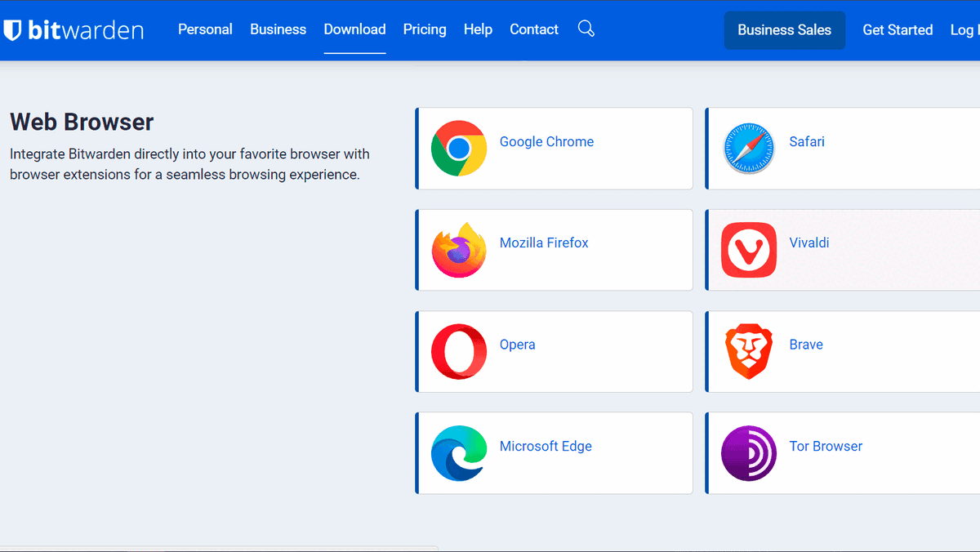Click the bitwarden wordmark text

point(86,30)
